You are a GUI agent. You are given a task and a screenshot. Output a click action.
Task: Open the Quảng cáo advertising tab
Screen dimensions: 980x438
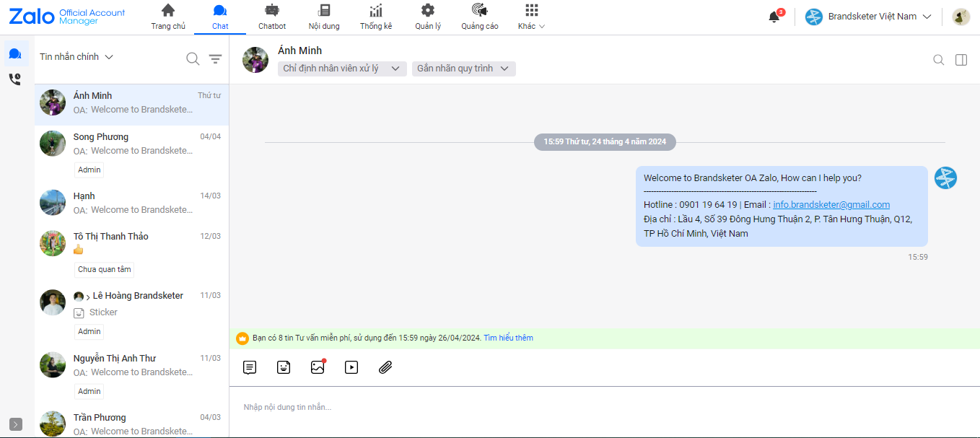tap(480, 17)
